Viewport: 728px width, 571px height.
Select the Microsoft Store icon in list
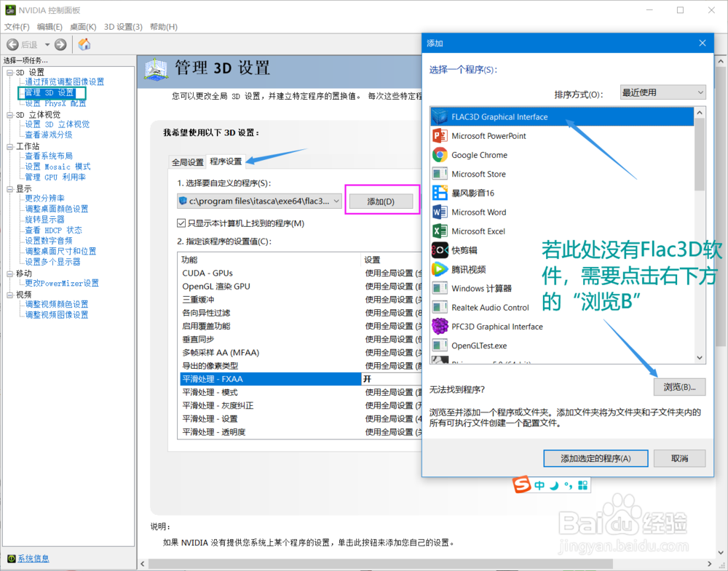point(440,174)
